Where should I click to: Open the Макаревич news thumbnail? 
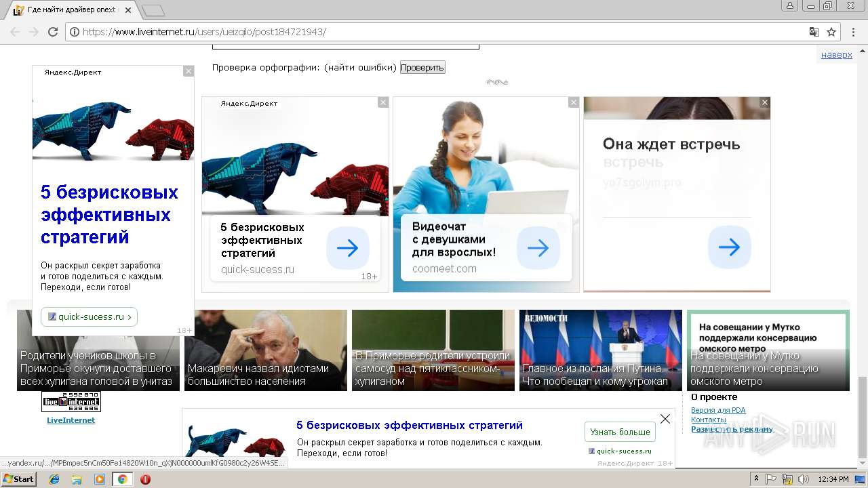point(266,350)
